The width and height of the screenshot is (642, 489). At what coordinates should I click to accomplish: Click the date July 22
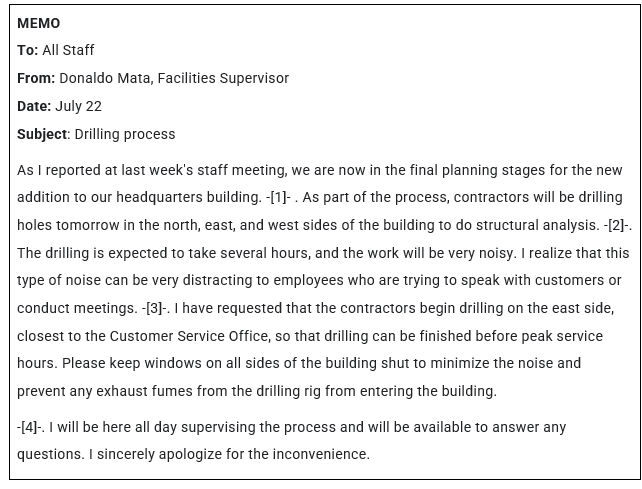pos(78,106)
